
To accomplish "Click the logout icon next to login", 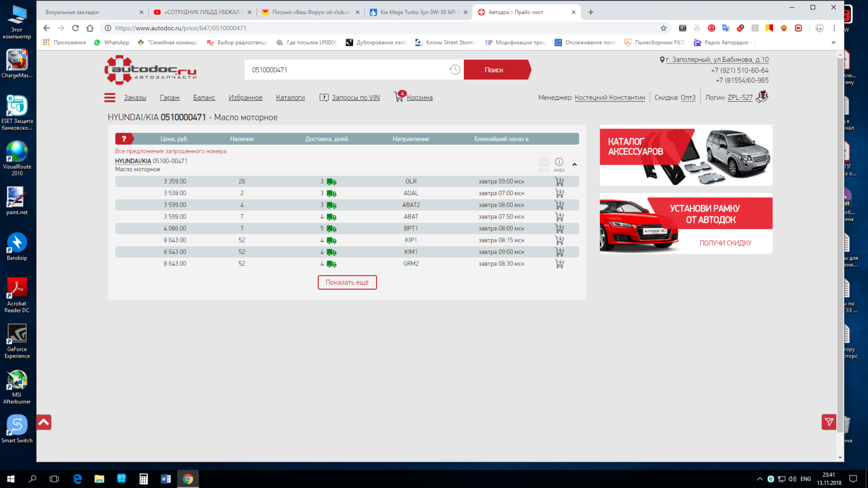I will pyautogui.click(x=762, y=97).
